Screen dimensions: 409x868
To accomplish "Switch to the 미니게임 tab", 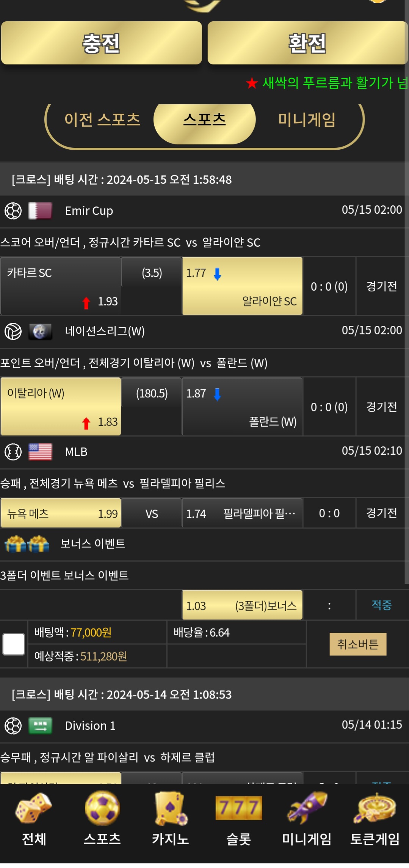I will tap(307, 120).
